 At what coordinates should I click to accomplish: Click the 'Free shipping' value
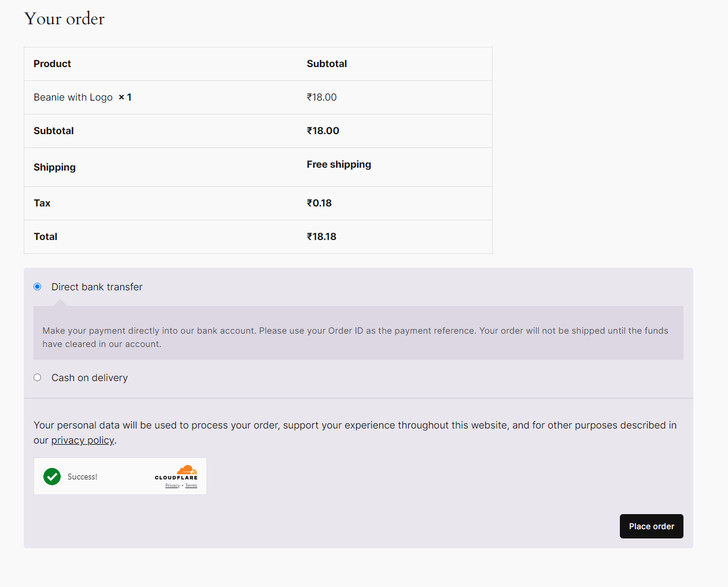(x=339, y=164)
